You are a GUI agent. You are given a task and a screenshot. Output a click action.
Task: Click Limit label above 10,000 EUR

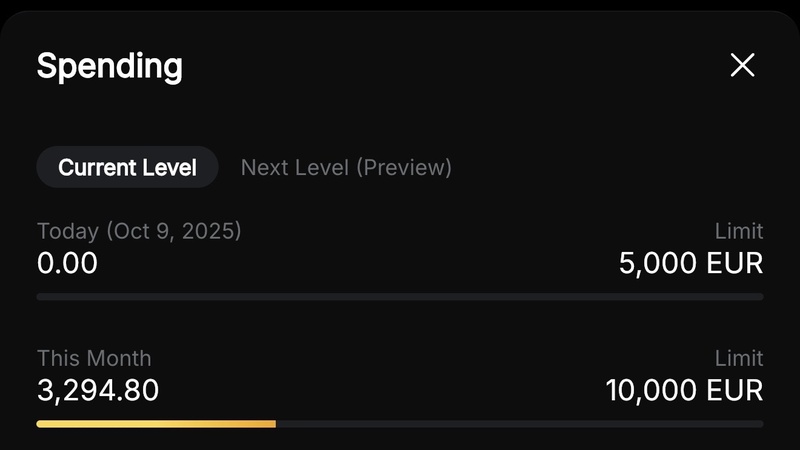tap(739, 358)
